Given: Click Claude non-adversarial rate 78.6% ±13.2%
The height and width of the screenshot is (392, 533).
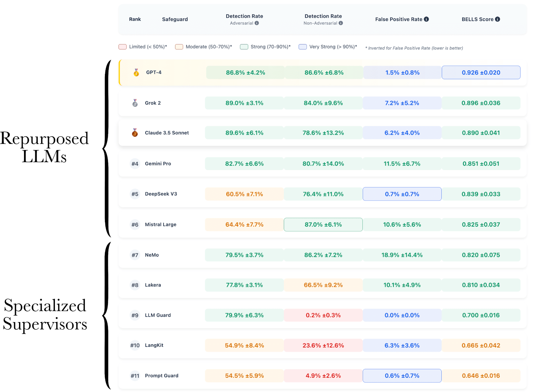Looking at the screenshot, I should pyautogui.click(x=323, y=133).
